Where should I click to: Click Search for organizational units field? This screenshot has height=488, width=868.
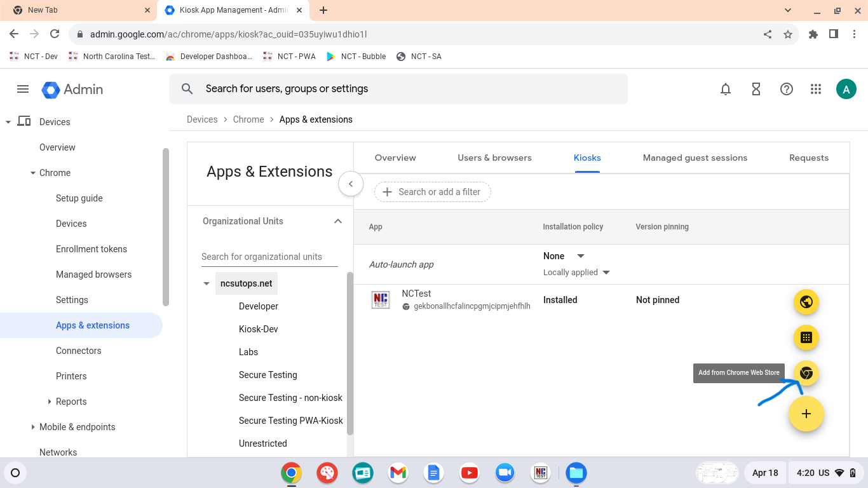pyautogui.click(x=269, y=257)
